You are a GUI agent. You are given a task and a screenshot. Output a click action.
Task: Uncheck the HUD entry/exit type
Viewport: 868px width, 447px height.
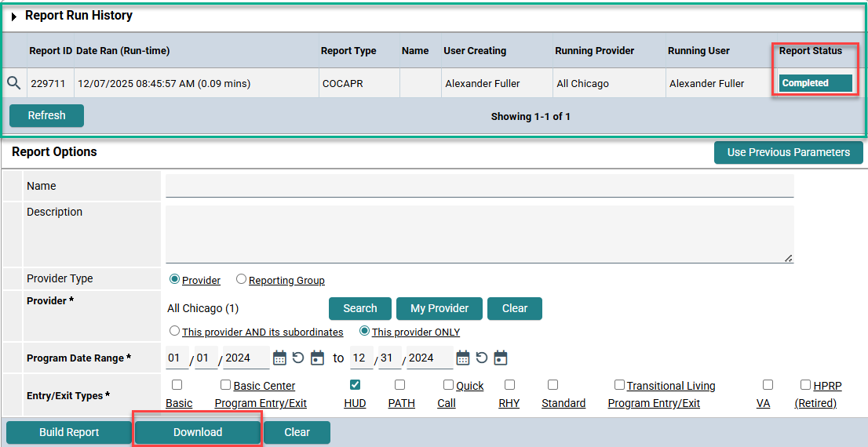(x=355, y=385)
